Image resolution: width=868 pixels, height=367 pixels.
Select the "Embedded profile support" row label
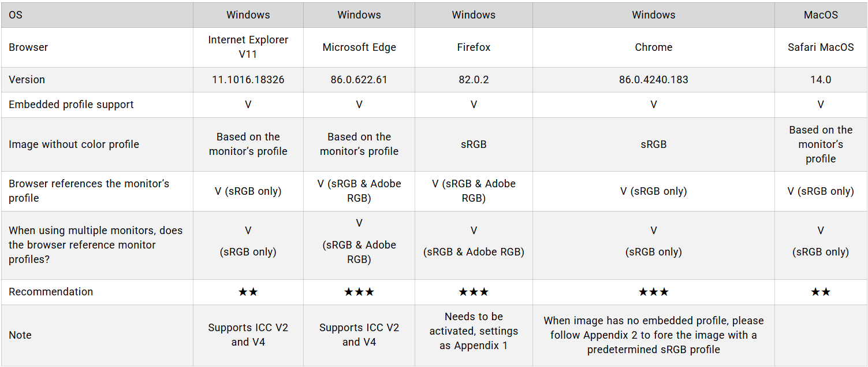point(71,105)
